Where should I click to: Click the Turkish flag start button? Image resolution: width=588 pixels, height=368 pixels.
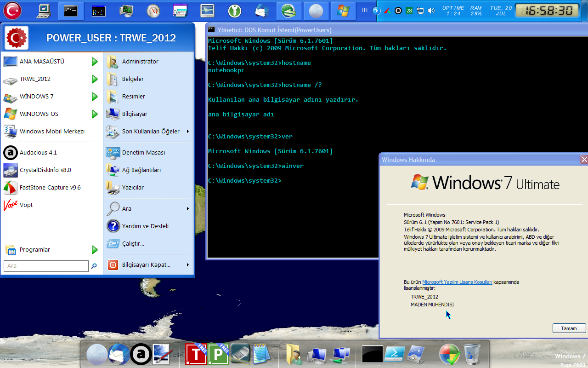click(12, 10)
